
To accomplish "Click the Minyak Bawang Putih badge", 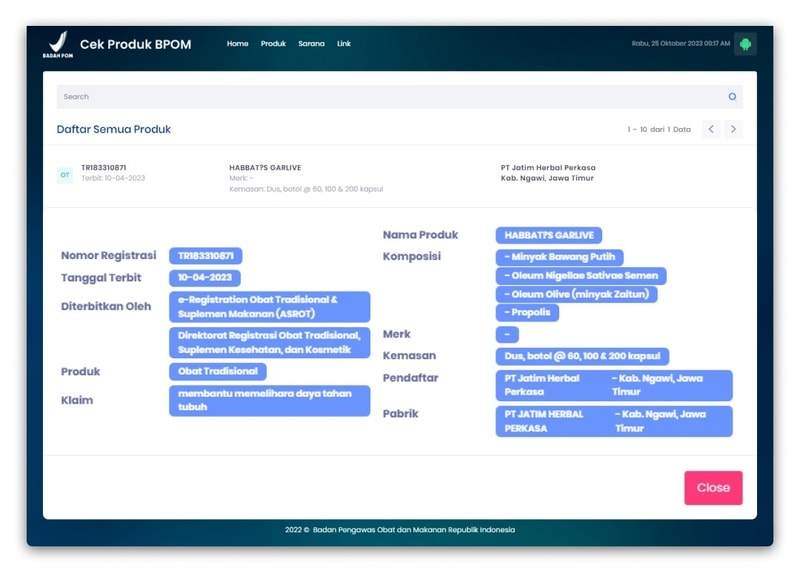I will (x=559, y=257).
